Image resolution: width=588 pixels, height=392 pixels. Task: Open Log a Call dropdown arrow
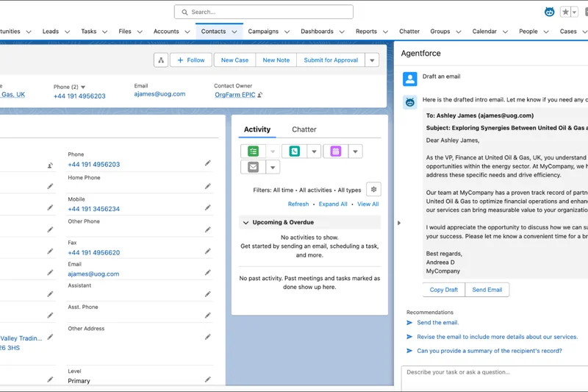click(315, 152)
